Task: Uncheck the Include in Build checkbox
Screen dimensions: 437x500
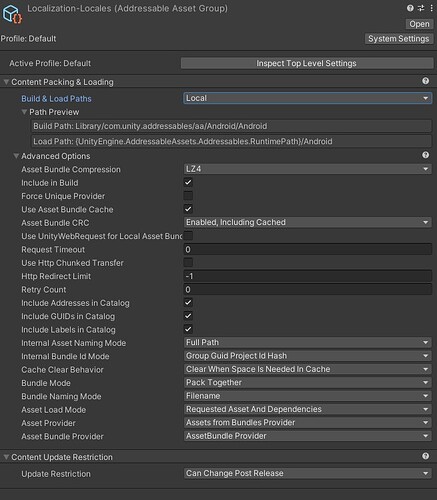Action: click(188, 182)
